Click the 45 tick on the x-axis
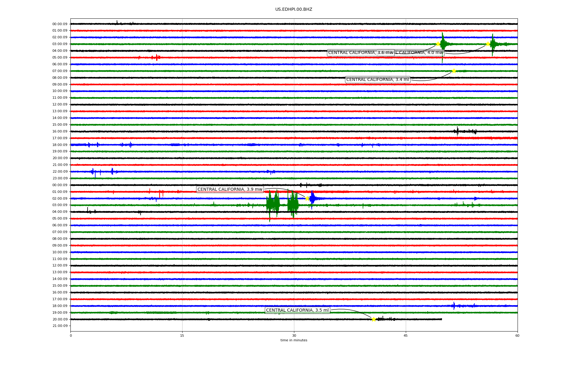Screen dimensions: 588x368 pos(405,335)
